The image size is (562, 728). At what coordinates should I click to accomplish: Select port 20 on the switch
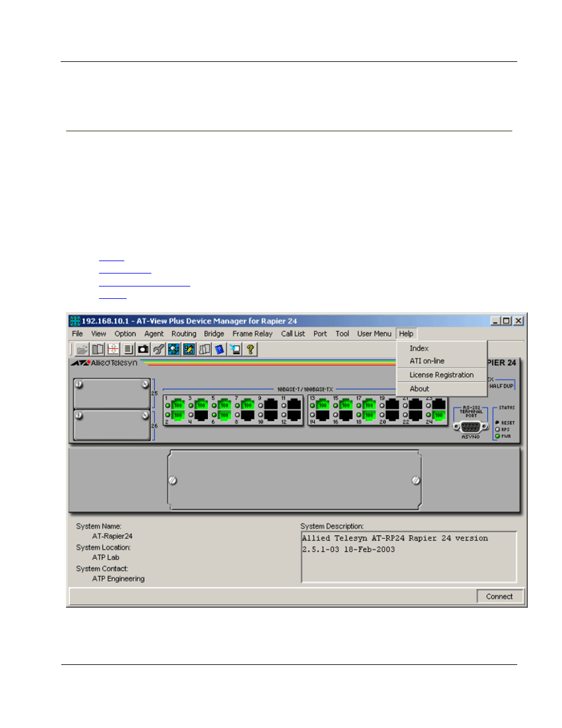(392, 416)
